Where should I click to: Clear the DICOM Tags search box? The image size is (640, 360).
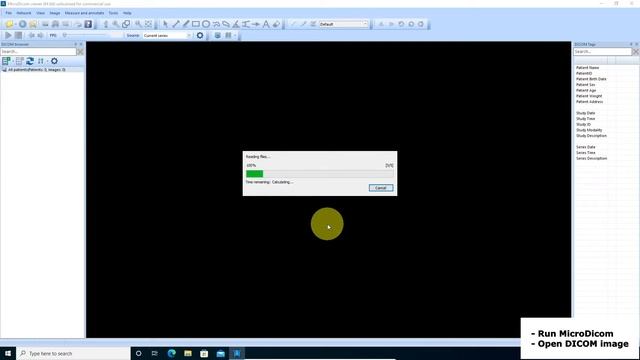636,52
